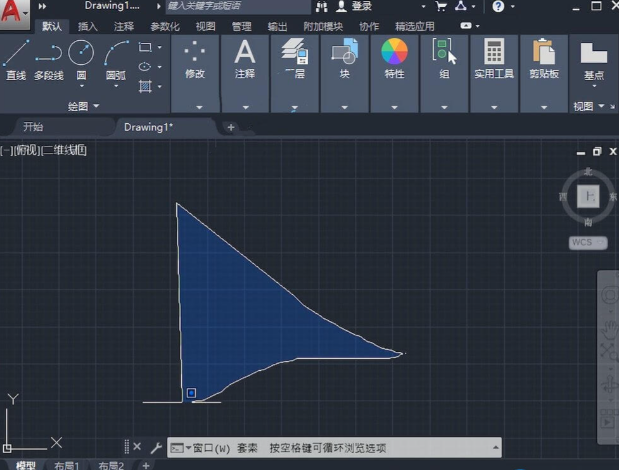Open the View (视图) ribbon tab
Screen dimensions: 619x470
pyautogui.click(x=206, y=26)
